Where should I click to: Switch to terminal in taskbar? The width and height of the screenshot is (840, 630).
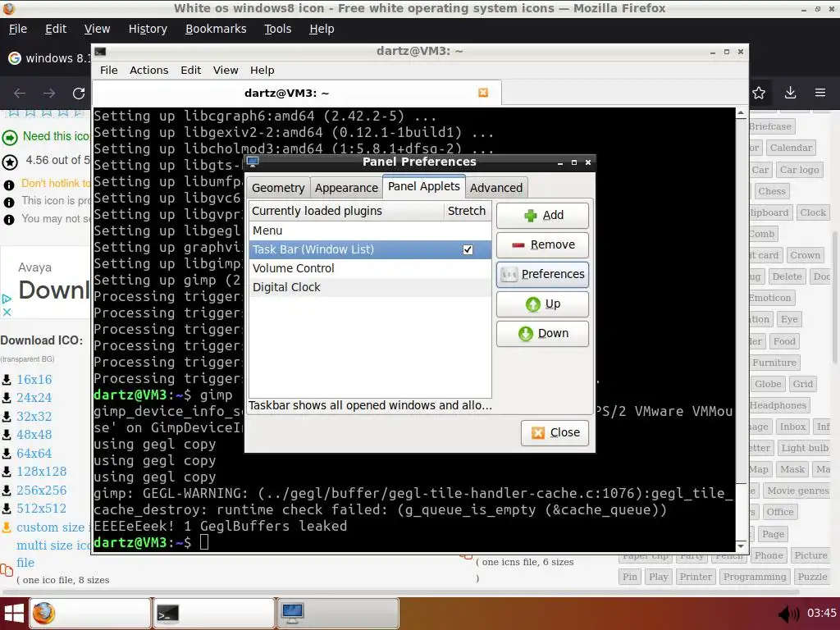(214, 614)
